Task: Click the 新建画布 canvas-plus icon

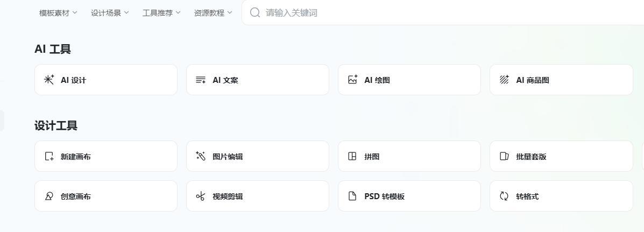Action: click(49, 157)
